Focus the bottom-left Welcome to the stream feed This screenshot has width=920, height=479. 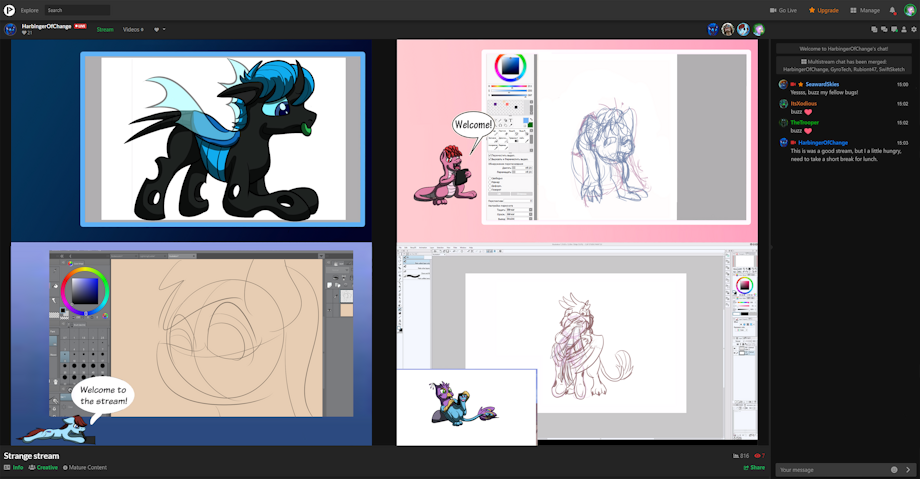[x=191, y=344]
